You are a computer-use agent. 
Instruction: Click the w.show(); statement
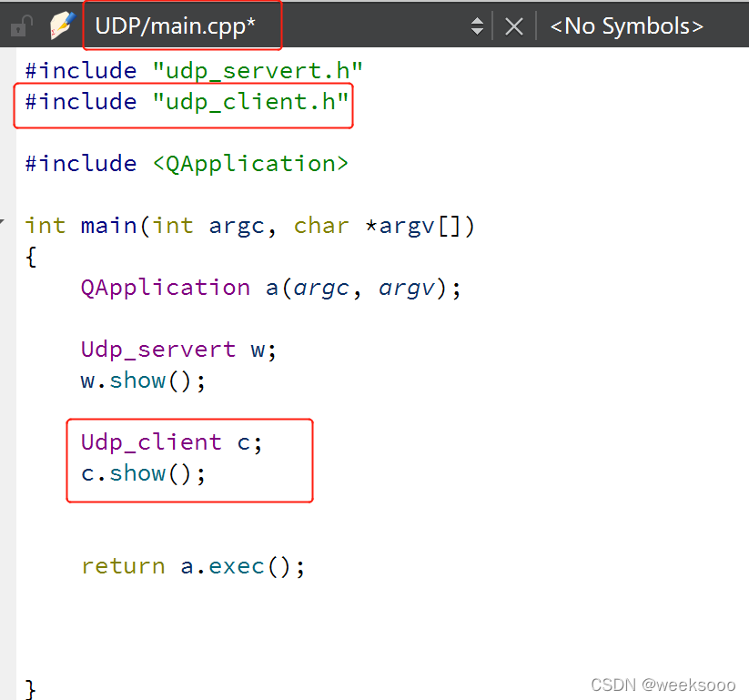click(143, 380)
